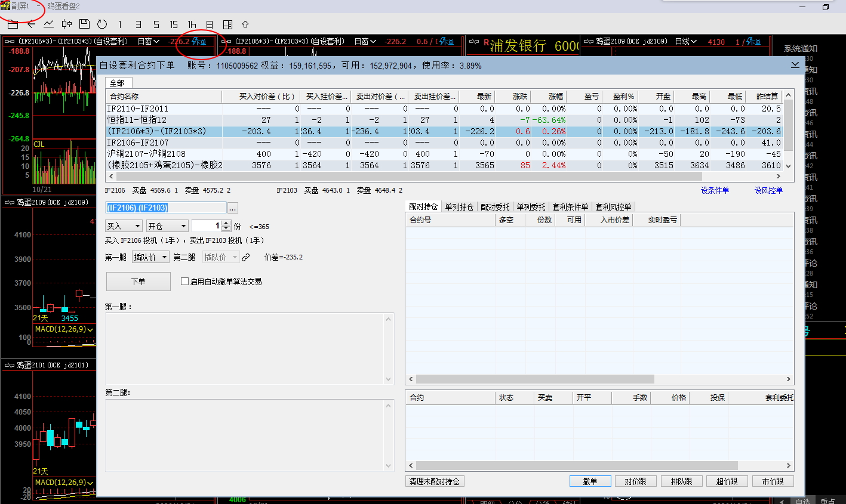
Task: Increase quantity with the stepper up arrow
Action: [x=226, y=224]
